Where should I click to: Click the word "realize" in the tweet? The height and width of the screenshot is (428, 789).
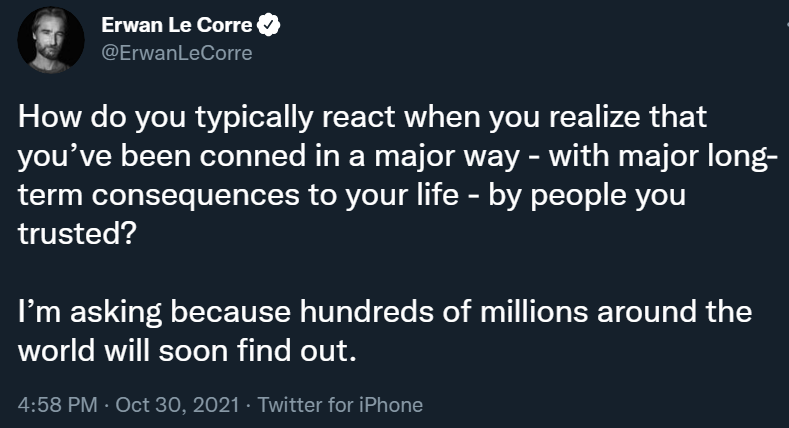[596, 118]
